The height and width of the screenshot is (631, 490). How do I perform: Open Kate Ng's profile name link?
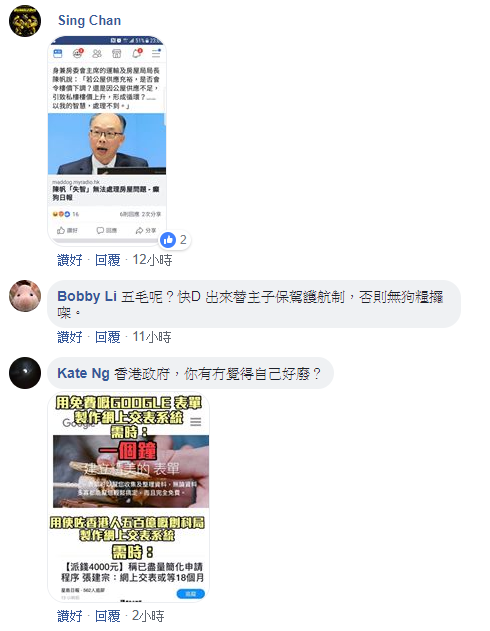[83, 373]
